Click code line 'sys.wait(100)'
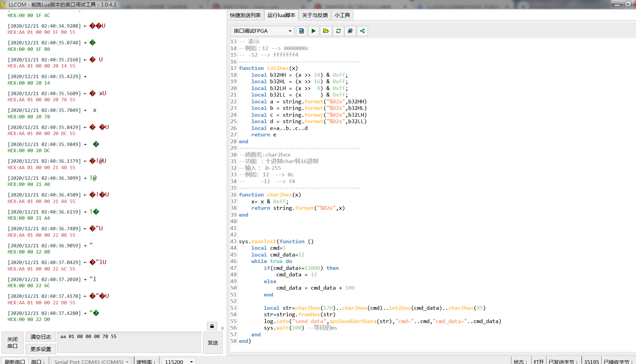 point(284,328)
